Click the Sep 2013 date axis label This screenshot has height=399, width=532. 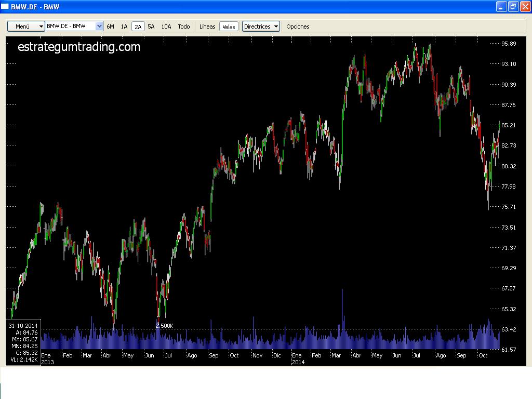tap(214, 355)
